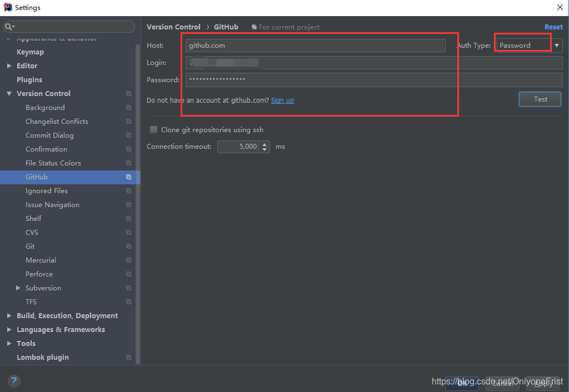Select Git settings page
Image resolution: width=569 pixels, height=392 pixels.
click(30, 246)
